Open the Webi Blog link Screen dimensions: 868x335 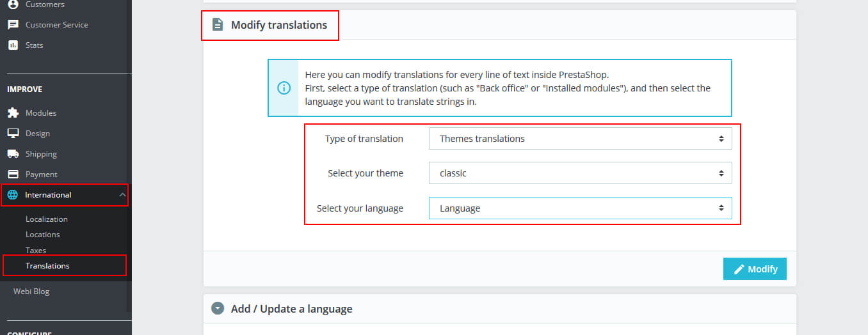31,292
